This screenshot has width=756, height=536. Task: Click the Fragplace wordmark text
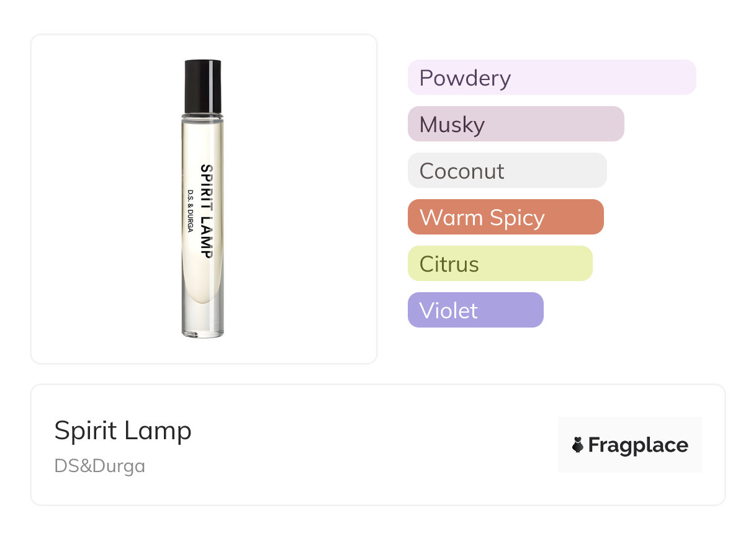coord(638,445)
